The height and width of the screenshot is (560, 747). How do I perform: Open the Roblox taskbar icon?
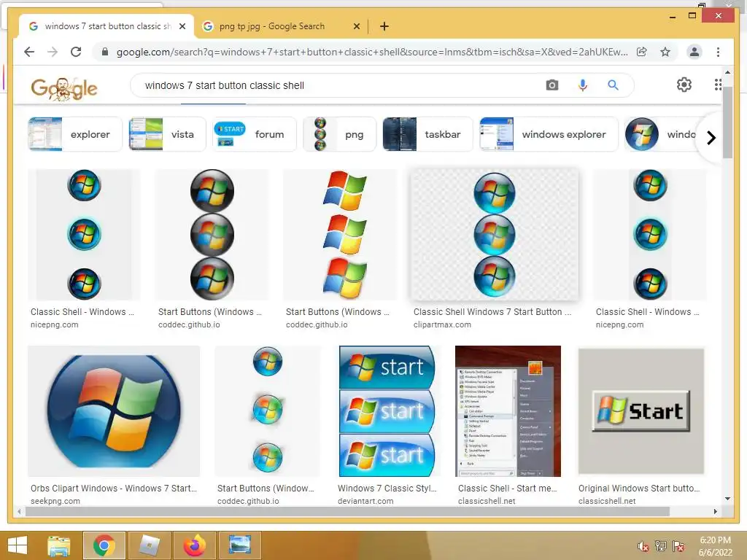[x=150, y=545]
